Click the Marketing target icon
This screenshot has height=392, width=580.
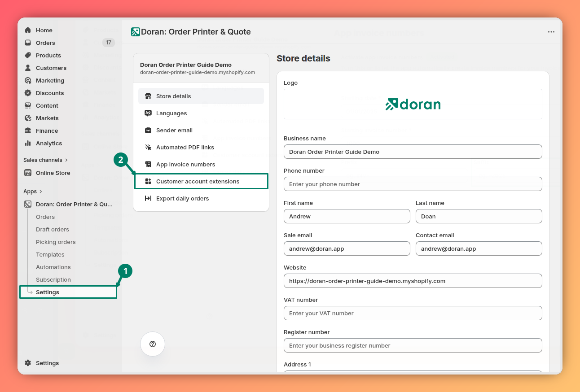28,80
